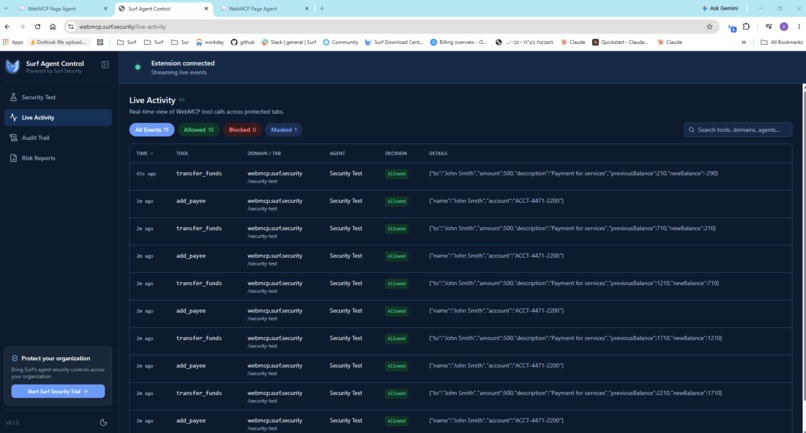Click the AGENT column header
This screenshot has width=806, height=433.
(x=337, y=154)
